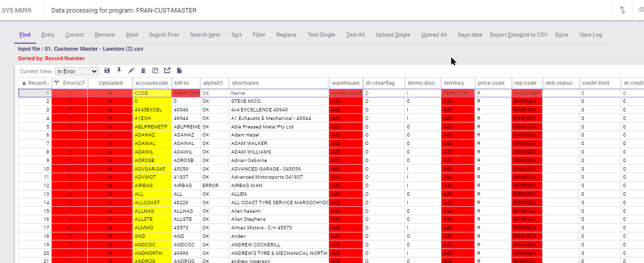644x263 pixels.
Task: Select the 4X45EXCEL accountcode cell
Action: 152,109
